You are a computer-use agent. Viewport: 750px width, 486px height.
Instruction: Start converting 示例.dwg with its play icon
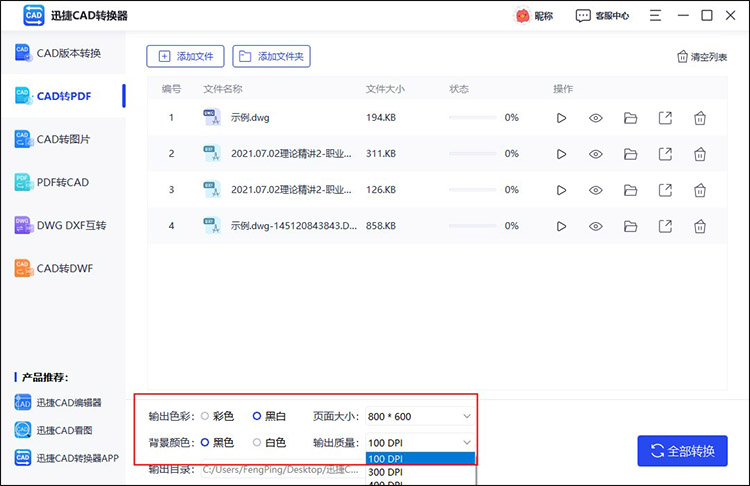click(x=561, y=118)
